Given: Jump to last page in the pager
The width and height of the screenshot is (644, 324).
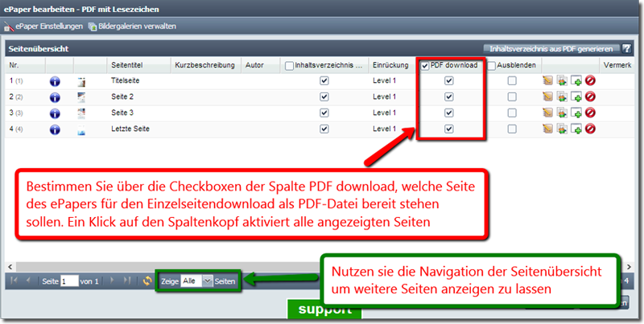Looking at the screenshot, I should coord(127,281).
